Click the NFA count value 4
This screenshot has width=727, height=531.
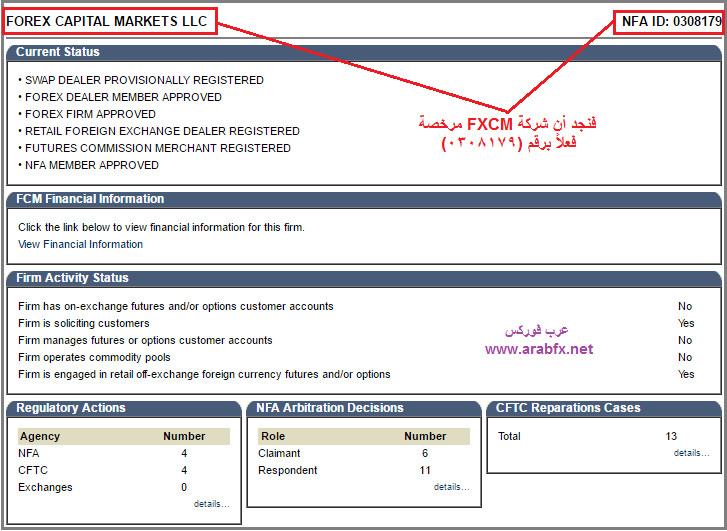point(184,454)
